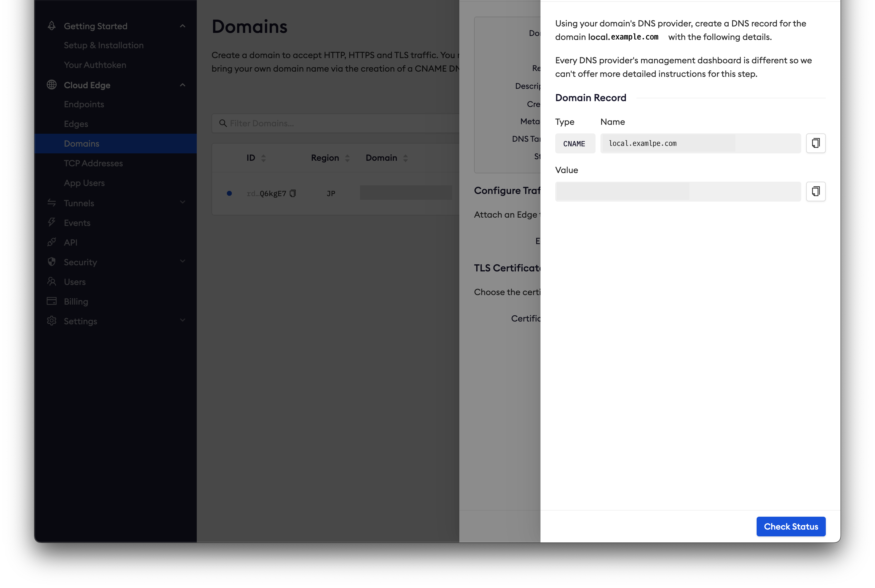Collapse the Getting Started section
This screenshot has width=875, height=588.
(183, 26)
